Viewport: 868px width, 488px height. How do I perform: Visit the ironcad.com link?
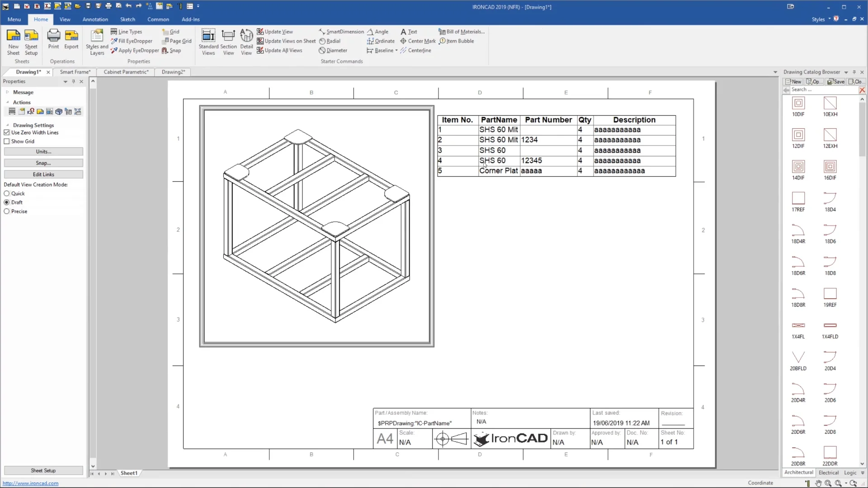(x=30, y=483)
